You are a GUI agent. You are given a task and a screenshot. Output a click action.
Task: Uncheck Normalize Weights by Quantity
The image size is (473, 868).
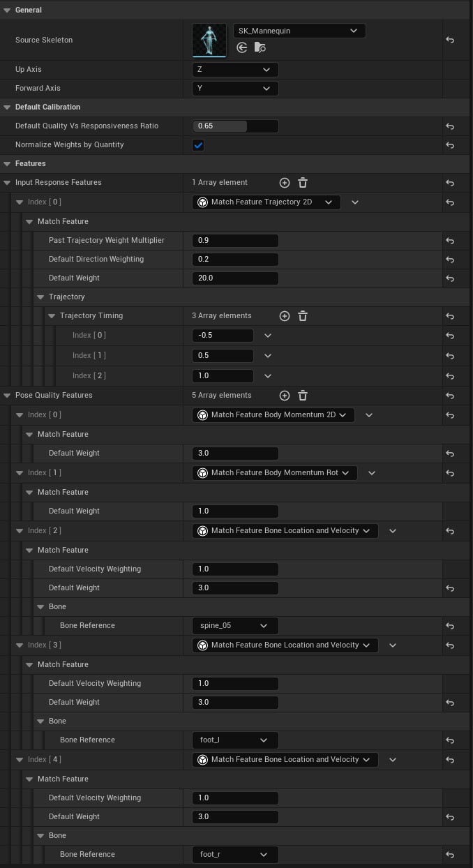pos(198,145)
